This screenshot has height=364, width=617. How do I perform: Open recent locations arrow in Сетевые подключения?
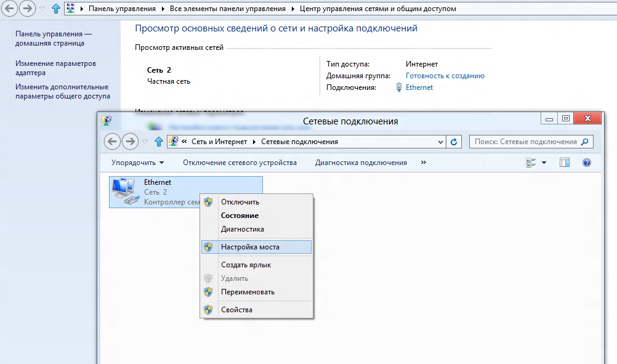tap(145, 142)
